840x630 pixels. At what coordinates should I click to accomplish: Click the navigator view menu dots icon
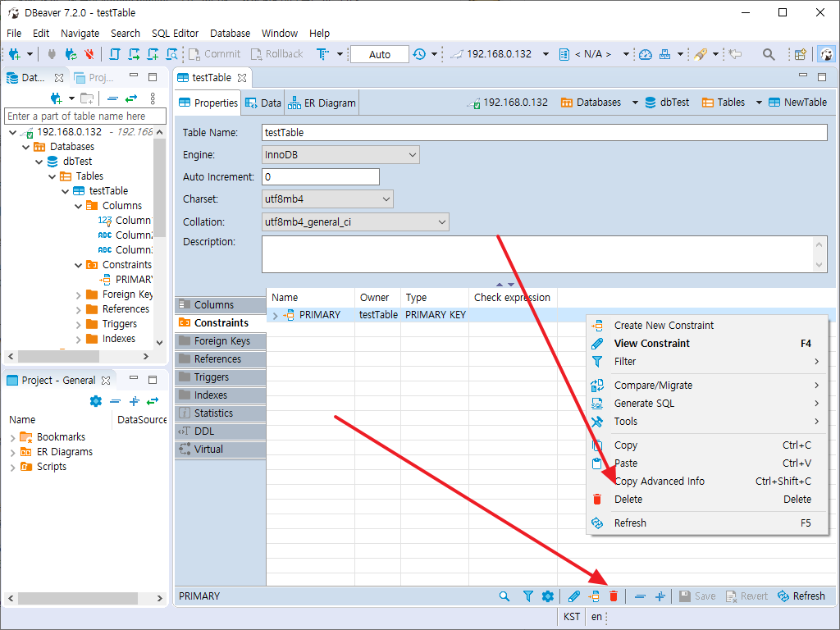pos(153,98)
